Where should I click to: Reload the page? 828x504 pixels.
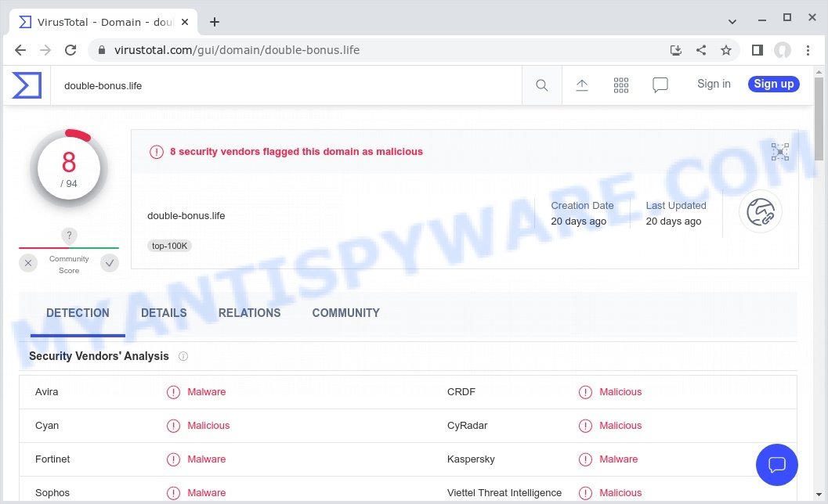(x=71, y=50)
